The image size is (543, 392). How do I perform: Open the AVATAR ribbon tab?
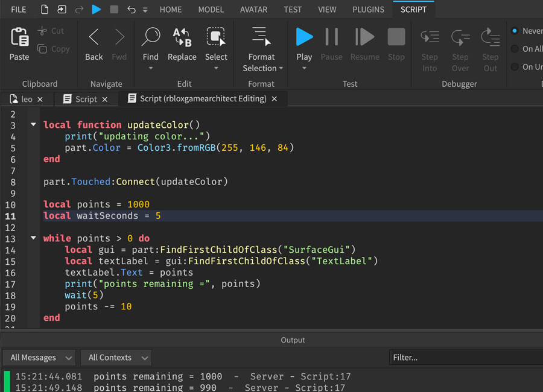254,10
